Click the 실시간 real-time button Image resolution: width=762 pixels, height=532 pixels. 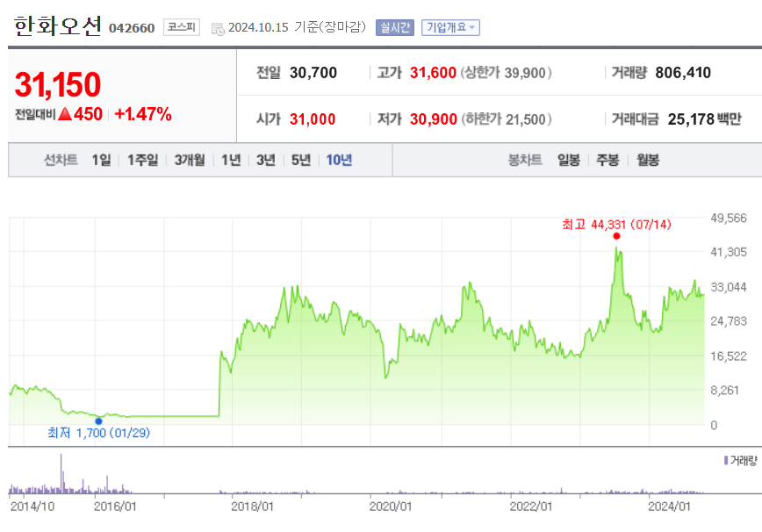pos(395,28)
